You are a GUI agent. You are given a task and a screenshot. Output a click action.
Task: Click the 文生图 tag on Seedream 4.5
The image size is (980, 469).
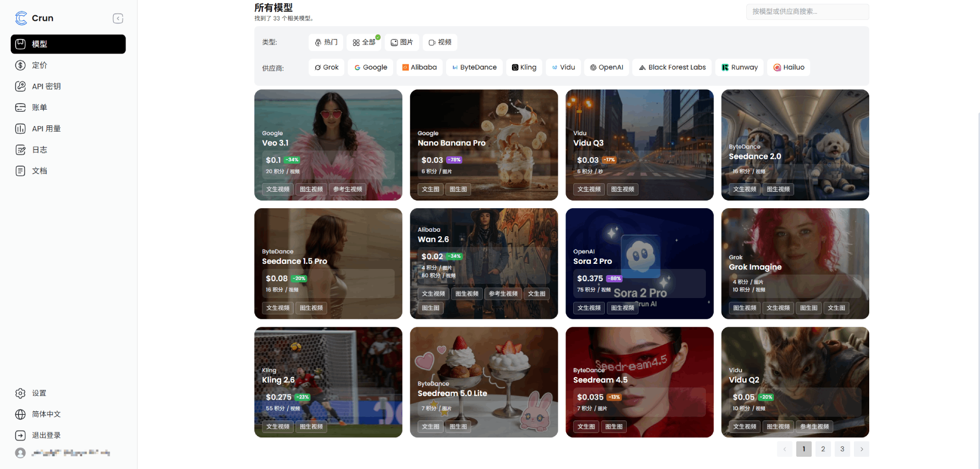point(586,427)
